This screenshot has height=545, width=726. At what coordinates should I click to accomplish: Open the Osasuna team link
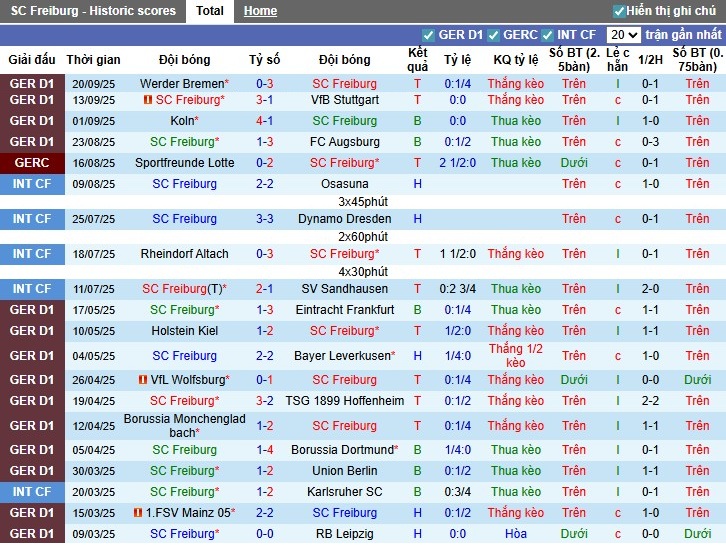coord(344,184)
